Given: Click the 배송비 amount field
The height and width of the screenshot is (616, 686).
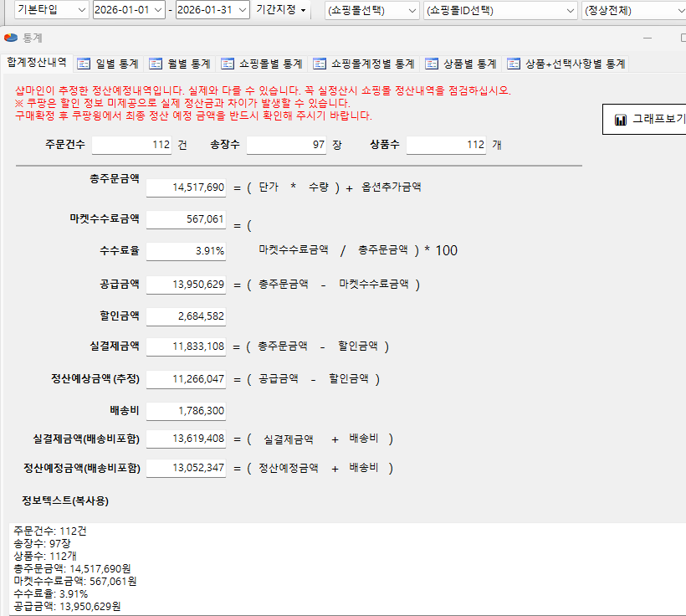Looking at the screenshot, I should (186, 411).
